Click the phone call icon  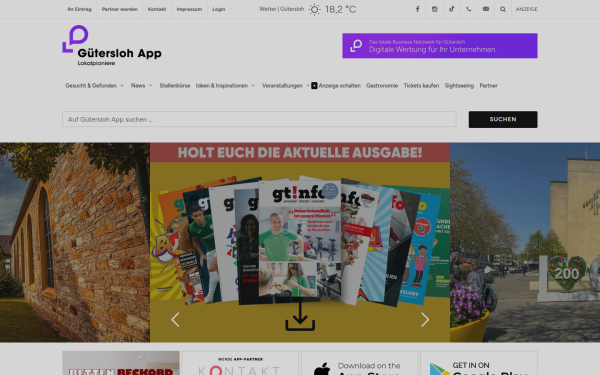[469, 9]
